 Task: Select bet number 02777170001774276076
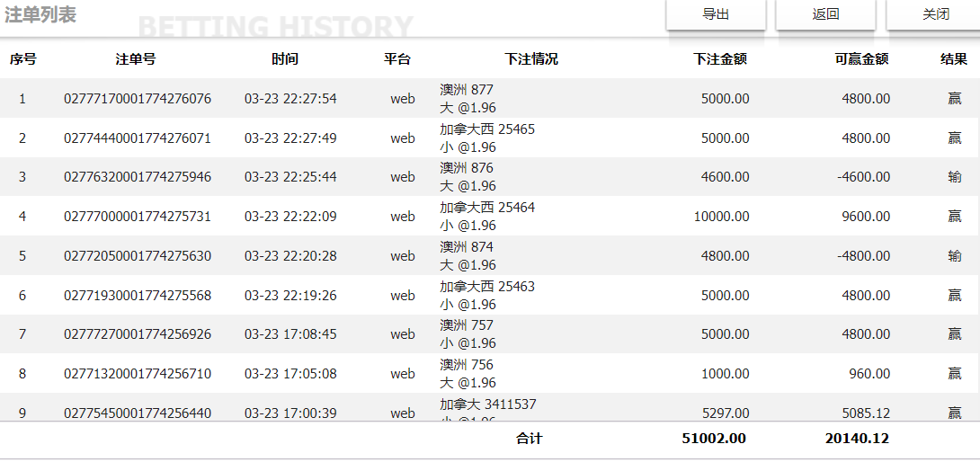pos(138,99)
